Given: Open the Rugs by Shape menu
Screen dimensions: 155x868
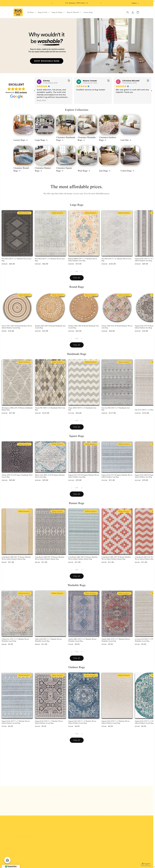Looking at the screenshot, I should (58, 12).
